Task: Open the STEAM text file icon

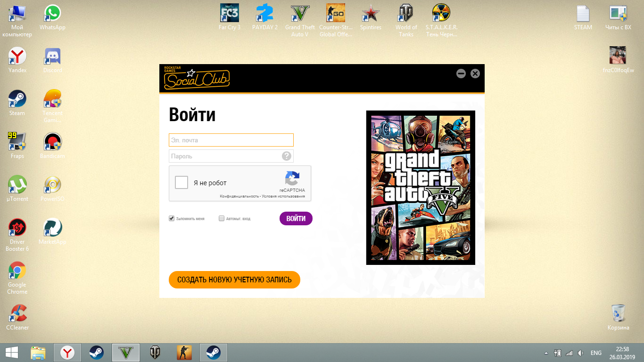Action: pyautogui.click(x=583, y=17)
